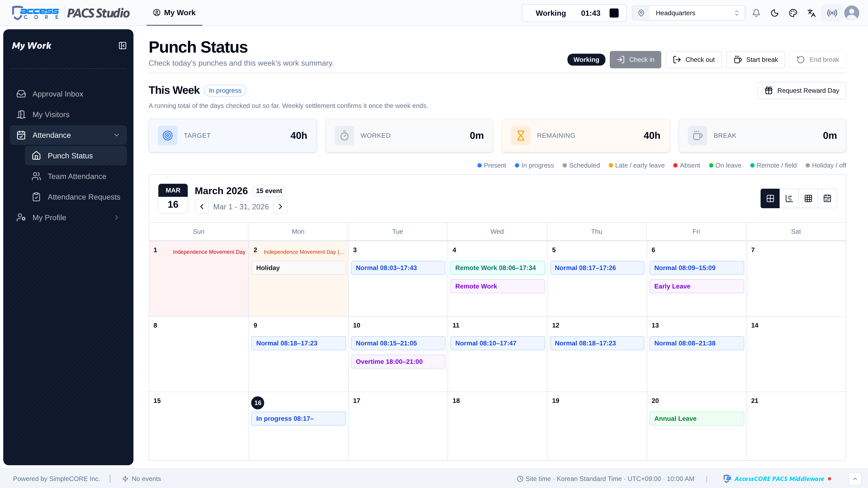Click the No events lightning indicator
The image size is (868, 488).
(x=142, y=479)
